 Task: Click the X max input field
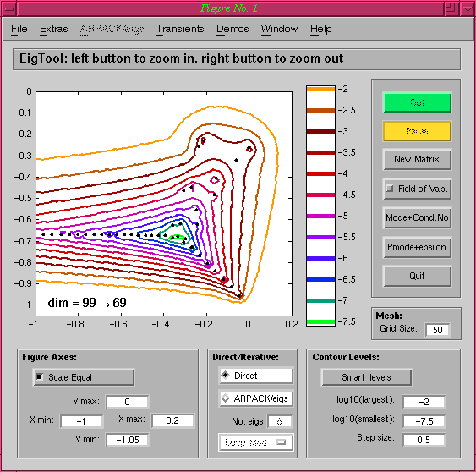coord(172,420)
